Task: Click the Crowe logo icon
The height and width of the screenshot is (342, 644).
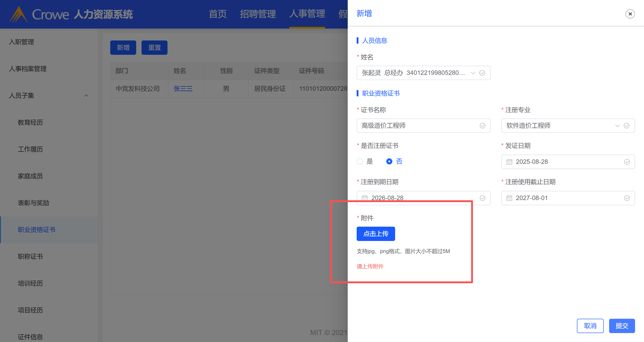Action: [x=18, y=15]
